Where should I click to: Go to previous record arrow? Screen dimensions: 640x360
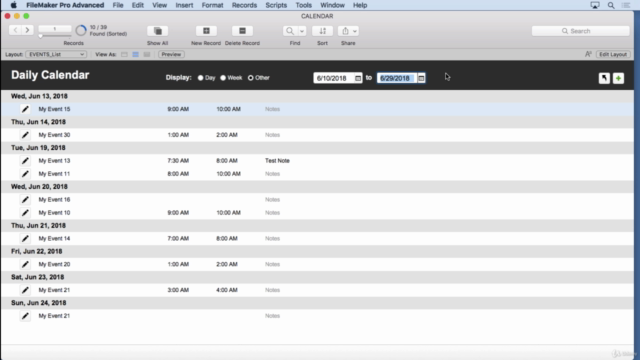[x=16, y=30]
